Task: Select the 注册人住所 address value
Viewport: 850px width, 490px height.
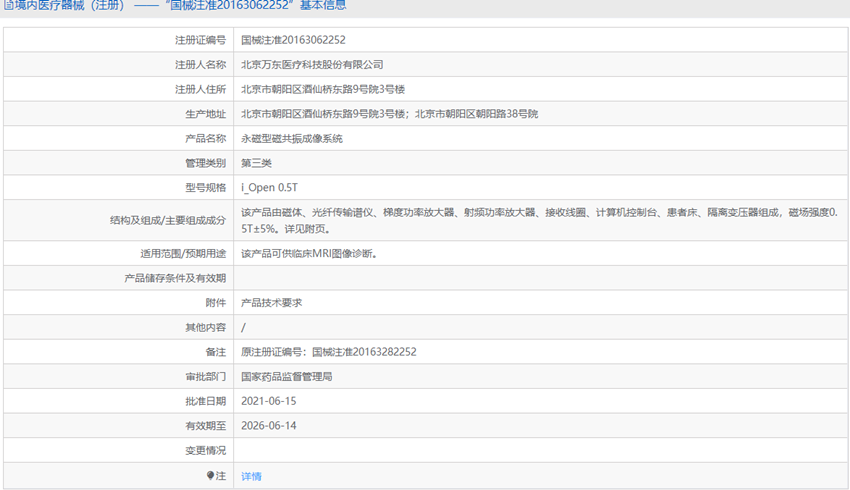Action: (323, 89)
